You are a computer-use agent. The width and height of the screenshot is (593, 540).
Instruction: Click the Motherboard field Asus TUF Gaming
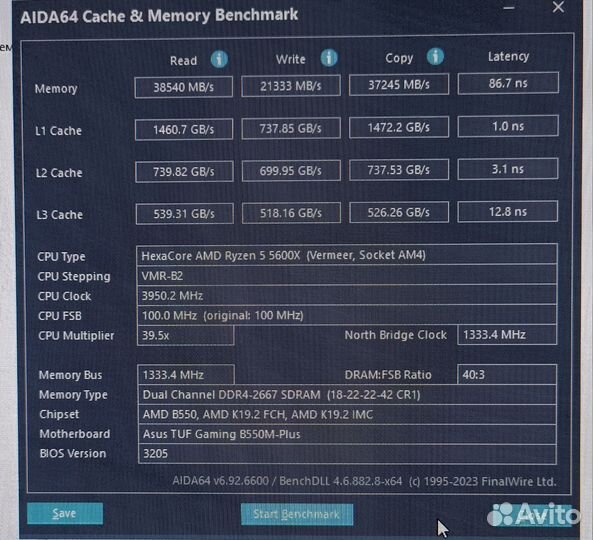click(x=347, y=434)
